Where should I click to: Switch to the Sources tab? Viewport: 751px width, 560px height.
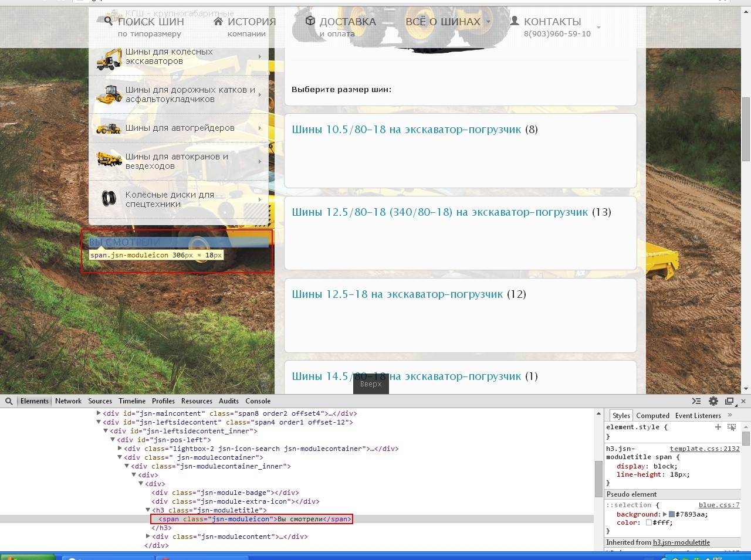click(x=100, y=401)
